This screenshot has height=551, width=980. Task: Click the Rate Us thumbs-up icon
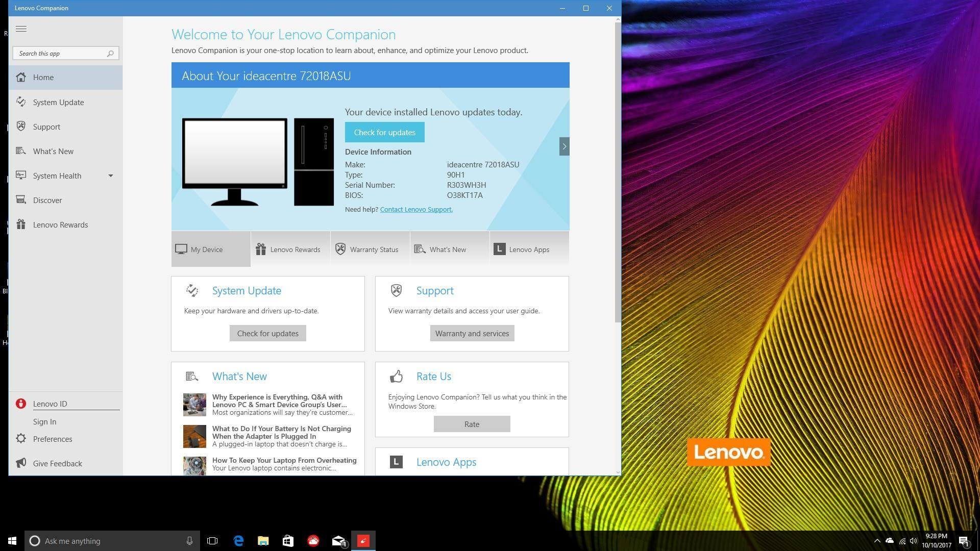pyautogui.click(x=396, y=377)
